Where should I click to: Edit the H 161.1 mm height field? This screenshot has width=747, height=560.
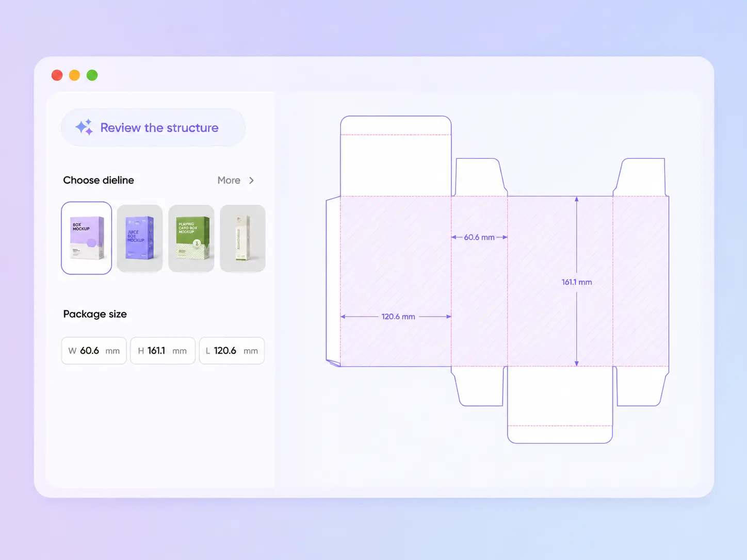pyautogui.click(x=163, y=351)
